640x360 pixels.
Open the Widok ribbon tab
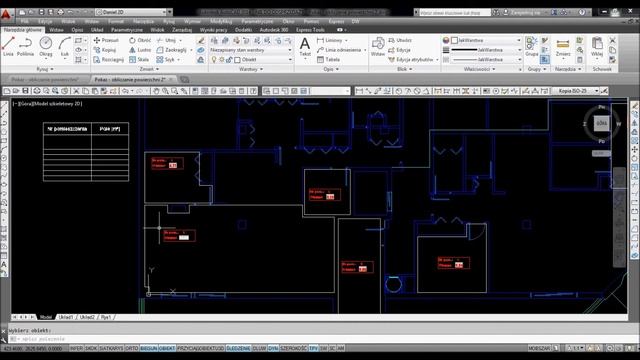coord(157,30)
